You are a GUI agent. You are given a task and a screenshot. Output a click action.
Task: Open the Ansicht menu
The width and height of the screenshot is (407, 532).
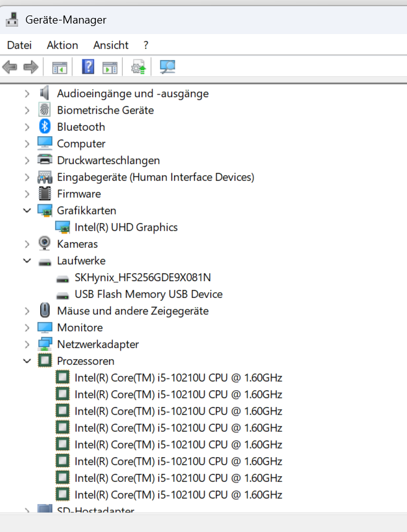[x=111, y=45]
